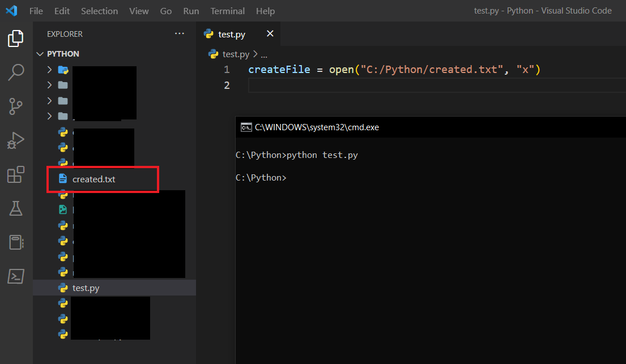The image size is (626, 364).
Task: Open the Extensions view
Action: click(x=16, y=174)
